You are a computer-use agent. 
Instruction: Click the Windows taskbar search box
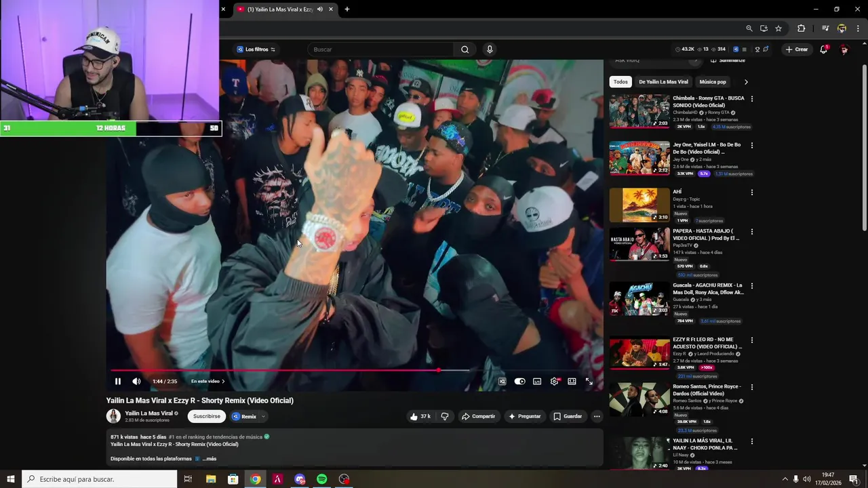click(x=99, y=479)
